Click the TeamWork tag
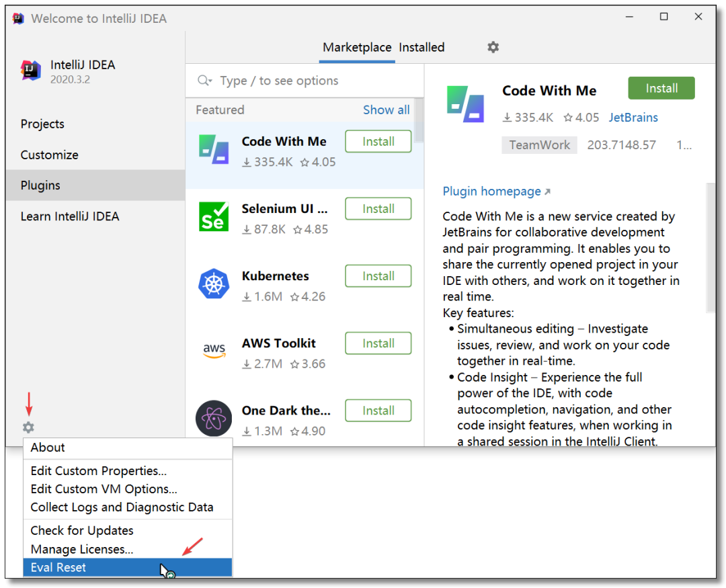Viewport: 726px width, 588px height. [x=539, y=145]
